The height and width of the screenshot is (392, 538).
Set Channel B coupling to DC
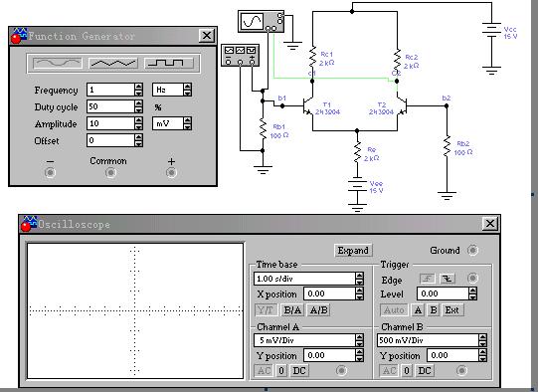pyautogui.click(x=425, y=371)
